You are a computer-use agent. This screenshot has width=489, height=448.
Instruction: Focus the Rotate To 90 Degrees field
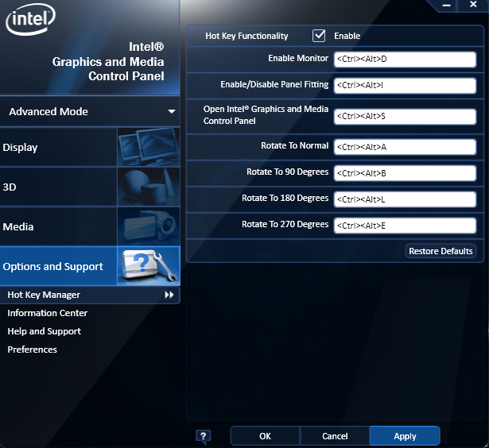404,173
